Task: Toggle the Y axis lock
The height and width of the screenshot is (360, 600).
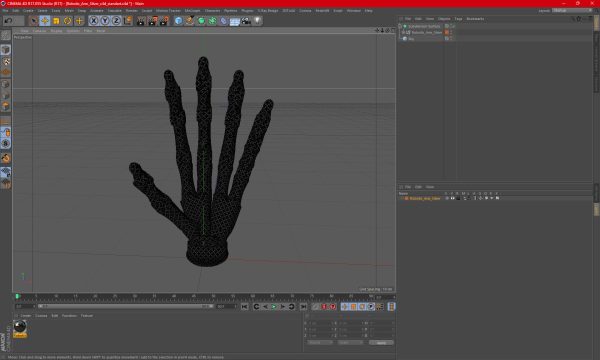Action: click(105, 21)
